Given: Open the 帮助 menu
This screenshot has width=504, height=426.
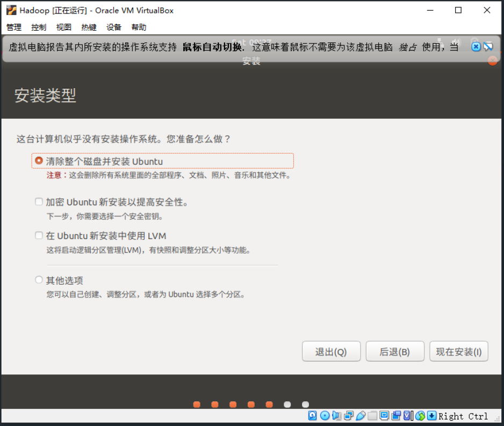Looking at the screenshot, I should (x=139, y=27).
